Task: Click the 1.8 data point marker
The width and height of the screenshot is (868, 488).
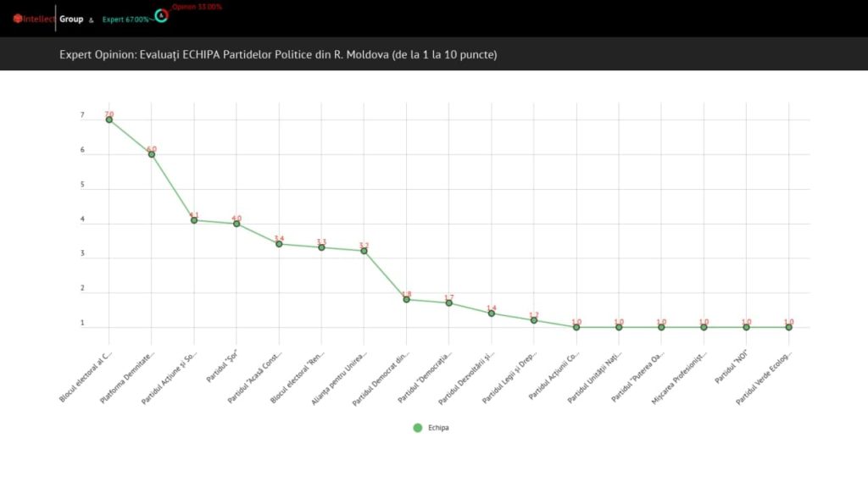Action: 407,299
